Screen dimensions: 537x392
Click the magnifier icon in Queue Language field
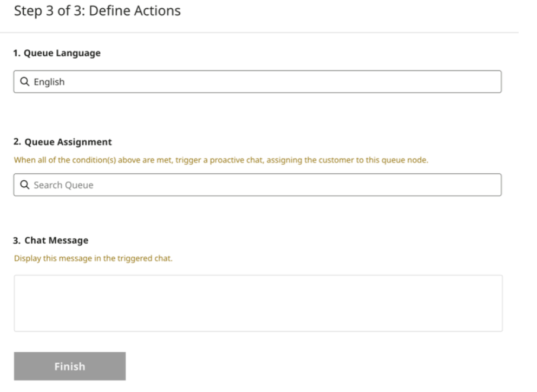(24, 82)
